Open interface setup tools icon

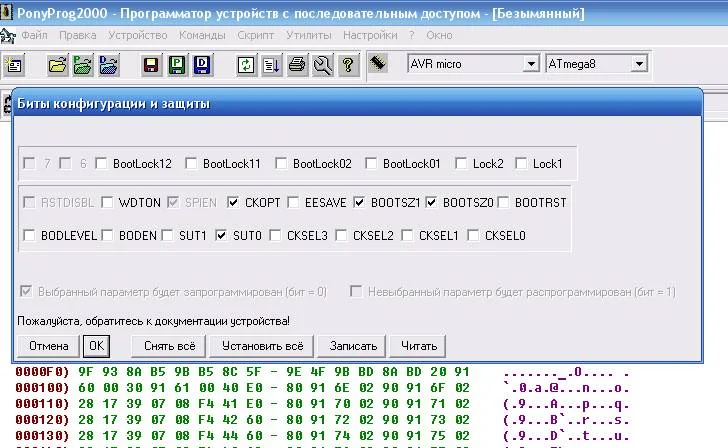323,65
